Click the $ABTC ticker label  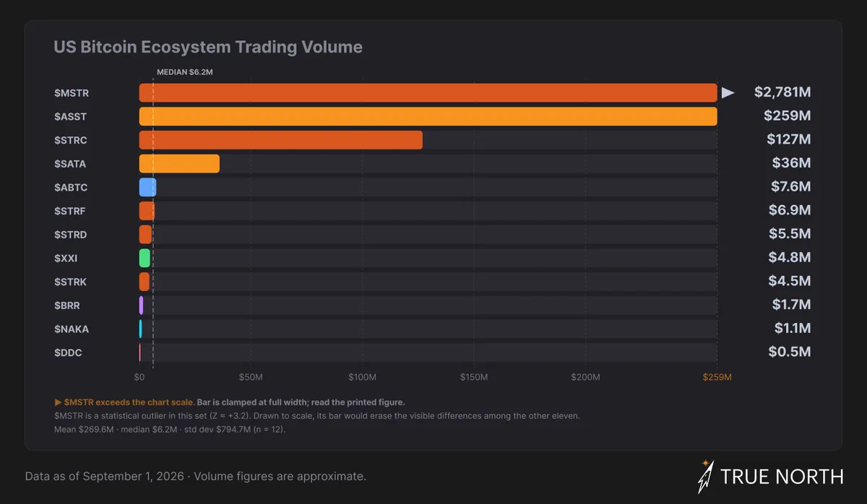[71, 188]
